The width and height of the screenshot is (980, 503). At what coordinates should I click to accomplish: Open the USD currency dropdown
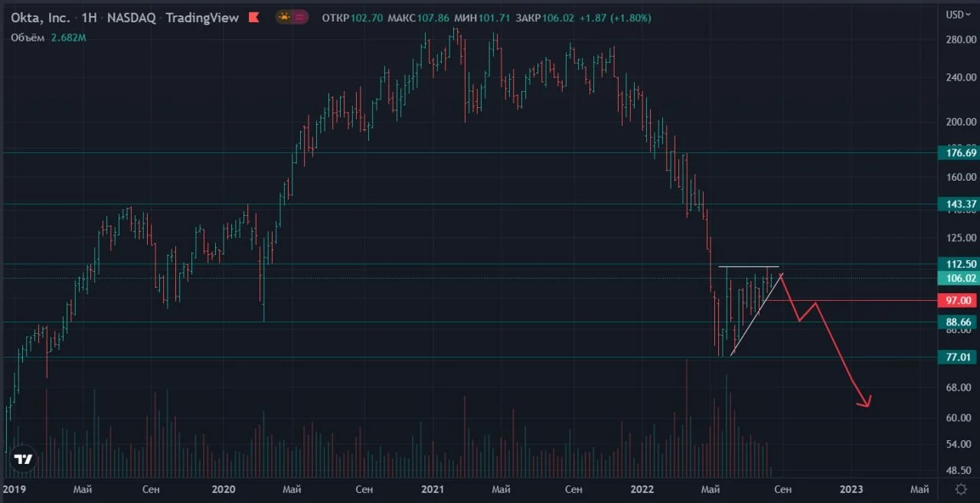[954, 14]
